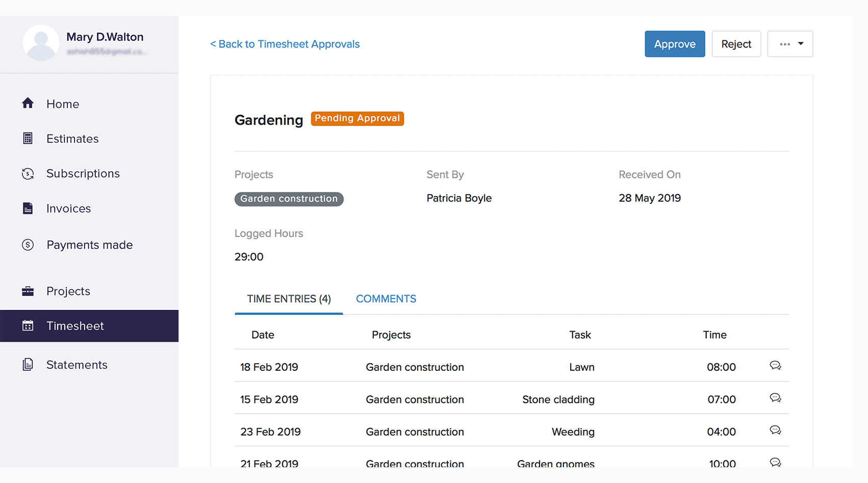This screenshot has width=868, height=483.
Task: Open comments for the Weeding entry
Action: coord(776,430)
